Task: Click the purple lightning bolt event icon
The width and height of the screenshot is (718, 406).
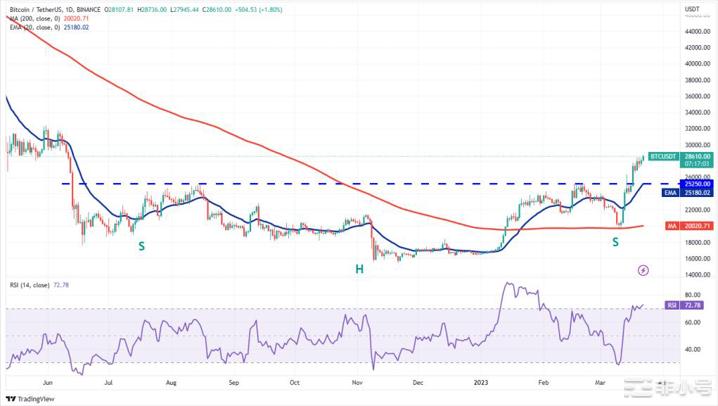Action: [x=642, y=269]
